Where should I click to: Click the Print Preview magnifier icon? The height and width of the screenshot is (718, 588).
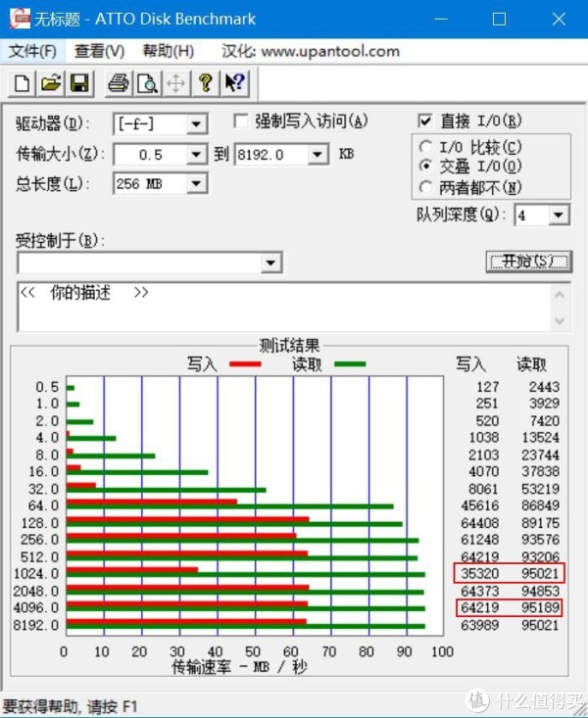click(148, 83)
